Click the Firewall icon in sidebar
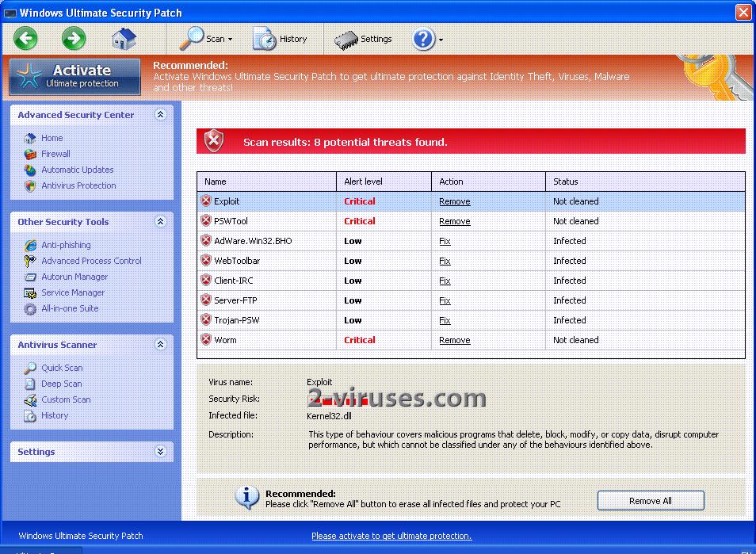The image size is (756, 554). click(x=30, y=155)
